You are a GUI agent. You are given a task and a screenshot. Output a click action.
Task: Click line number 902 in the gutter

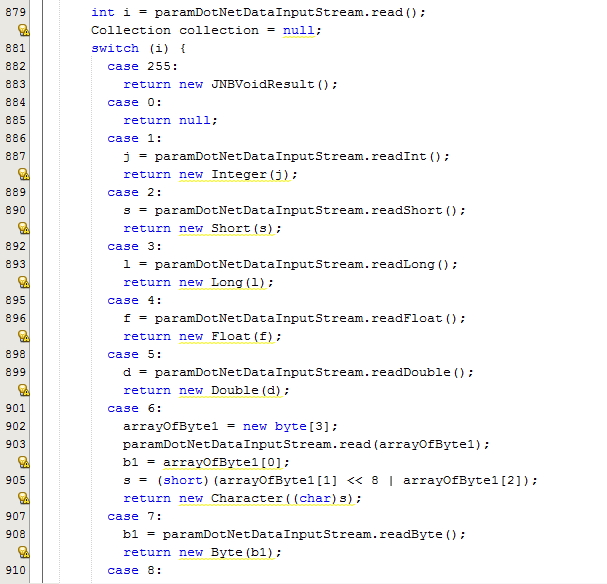pos(15,426)
